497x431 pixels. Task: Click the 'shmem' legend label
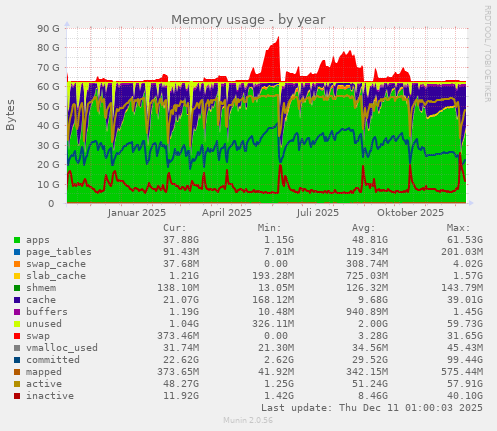(41, 288)
